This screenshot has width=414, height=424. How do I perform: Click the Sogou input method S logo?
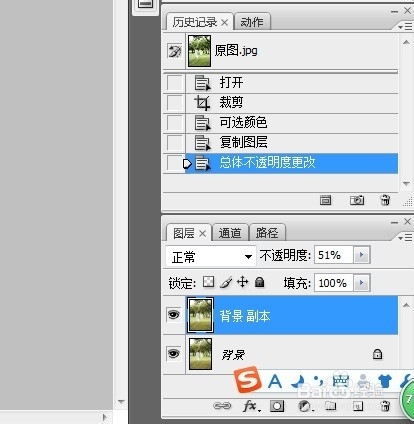(247, 380)
